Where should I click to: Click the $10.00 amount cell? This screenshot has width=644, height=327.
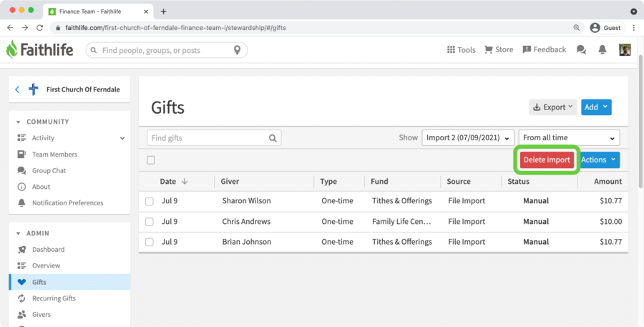pos(611,221)
